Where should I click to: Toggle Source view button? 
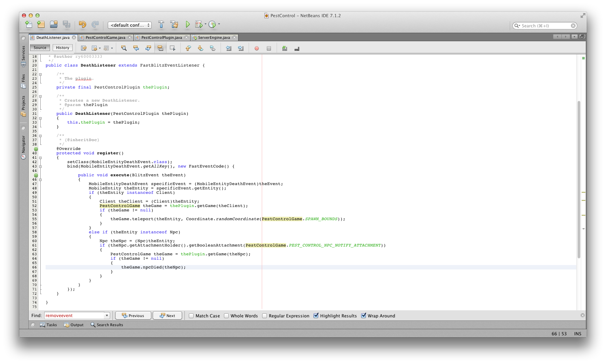coord(40,48)
